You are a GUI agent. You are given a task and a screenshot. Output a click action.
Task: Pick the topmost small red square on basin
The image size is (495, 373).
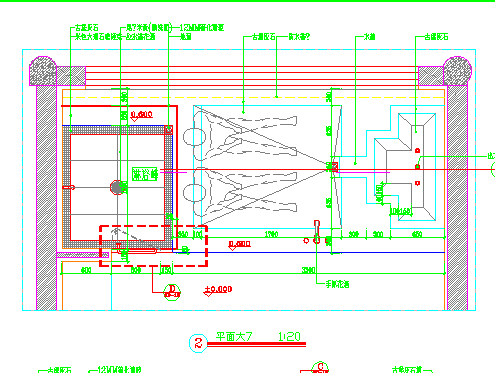point(417,151)
